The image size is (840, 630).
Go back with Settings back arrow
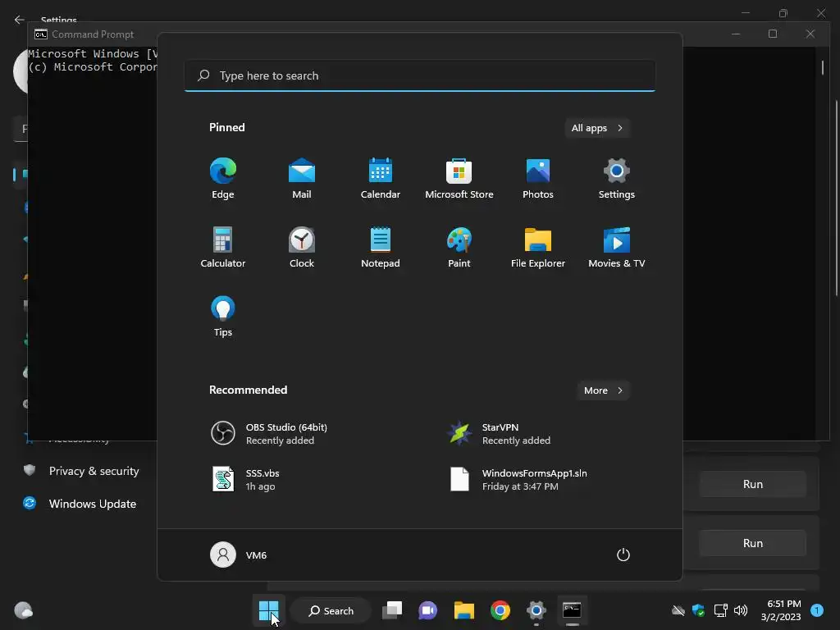pyautogui.click(x=20, y=20)
